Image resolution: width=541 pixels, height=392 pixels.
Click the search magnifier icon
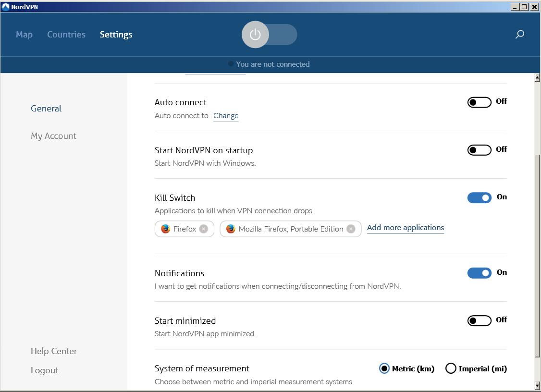point(519,34)
